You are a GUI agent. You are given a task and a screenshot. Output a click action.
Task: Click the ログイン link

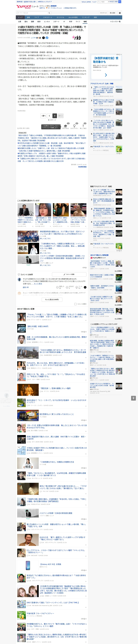(x=42, y=8)
